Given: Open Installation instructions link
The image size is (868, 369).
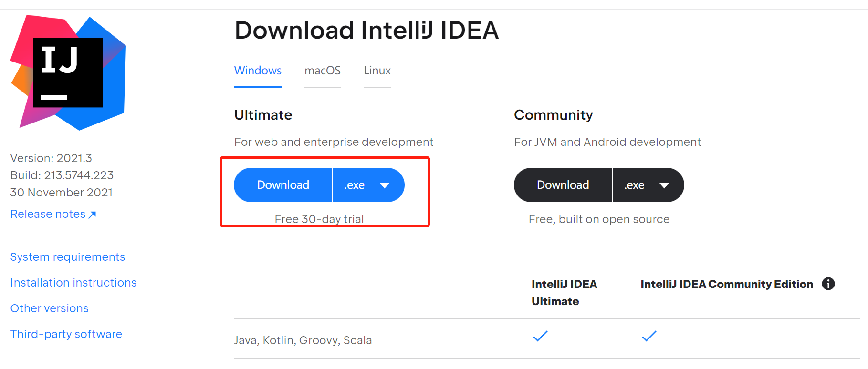Looking at the screenshot, I should pos(73,283).
